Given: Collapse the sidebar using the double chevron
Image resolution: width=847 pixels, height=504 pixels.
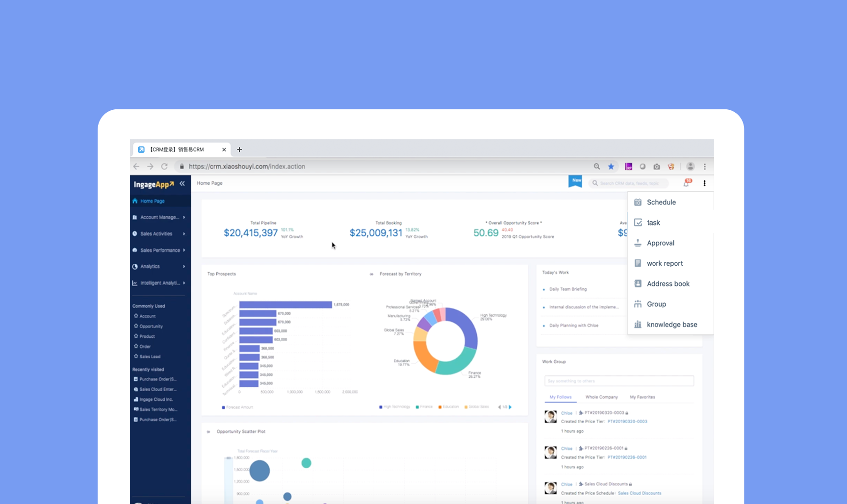Looking at the screenshot, I should [182, 183].
